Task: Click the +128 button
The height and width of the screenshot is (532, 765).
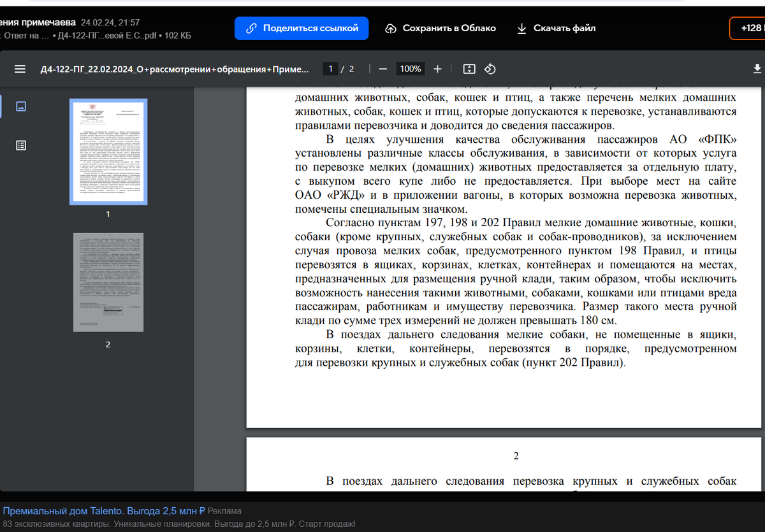Action: click(x=748, y=28)
